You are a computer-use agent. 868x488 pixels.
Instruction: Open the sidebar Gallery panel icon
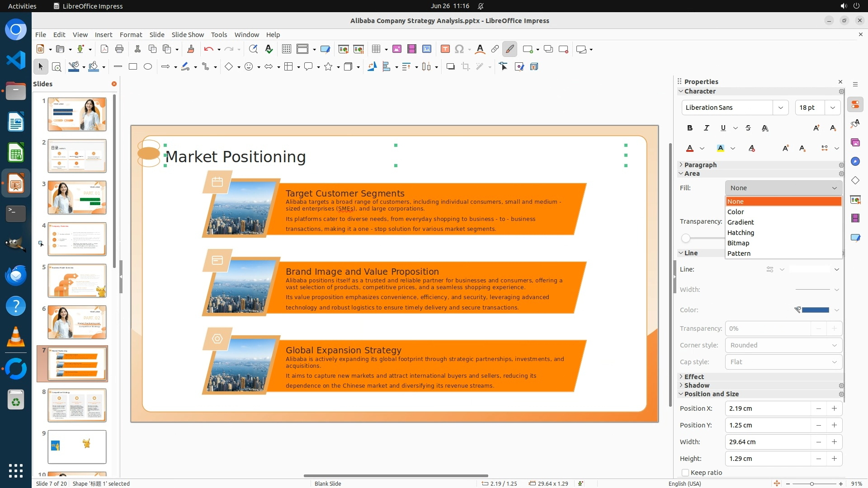click(x=855, y=143)
